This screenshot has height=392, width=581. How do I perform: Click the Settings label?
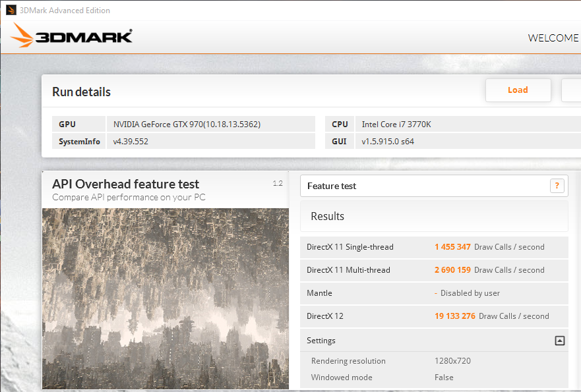click(321, 341)
